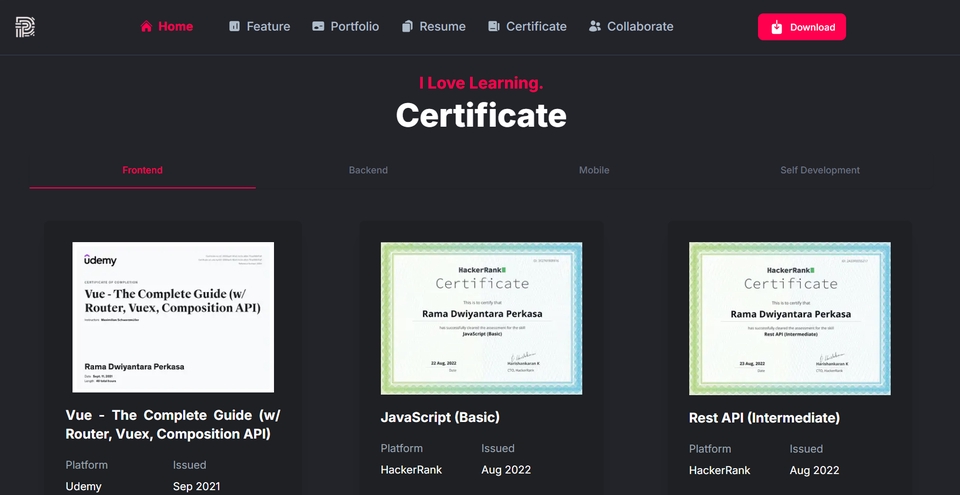The image size is (960, 495).
Task: Click the site logo icon
Action: (25, 27)
